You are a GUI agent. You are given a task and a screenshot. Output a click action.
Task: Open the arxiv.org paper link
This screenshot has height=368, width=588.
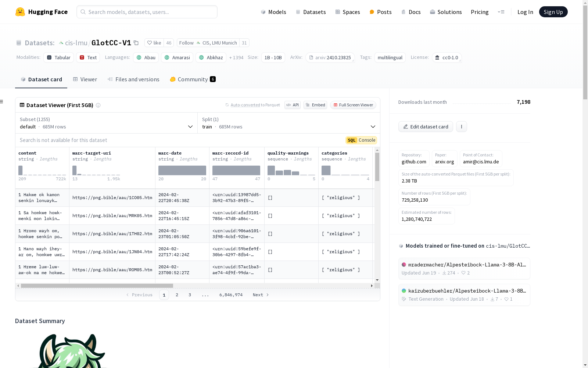(x=445, y=159)
